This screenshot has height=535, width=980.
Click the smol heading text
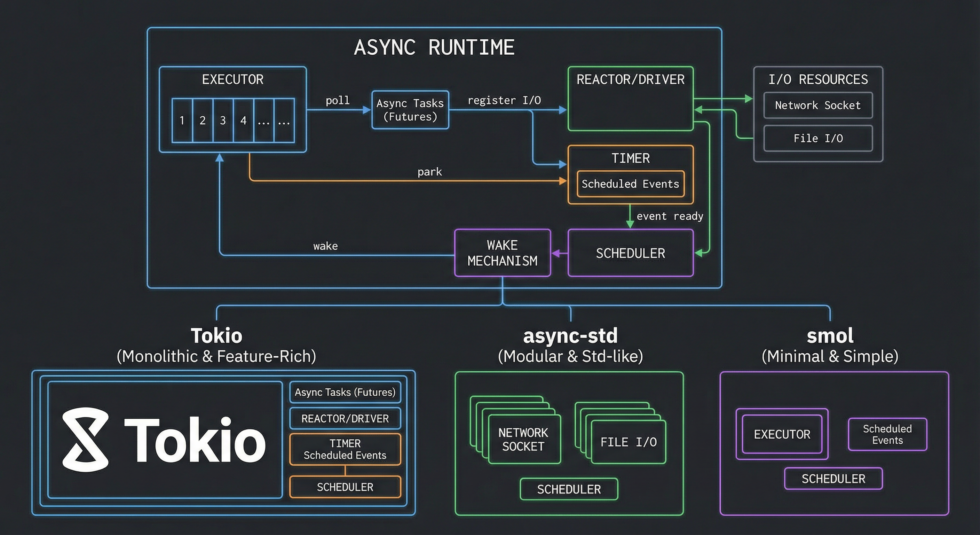tap(830, 336)
